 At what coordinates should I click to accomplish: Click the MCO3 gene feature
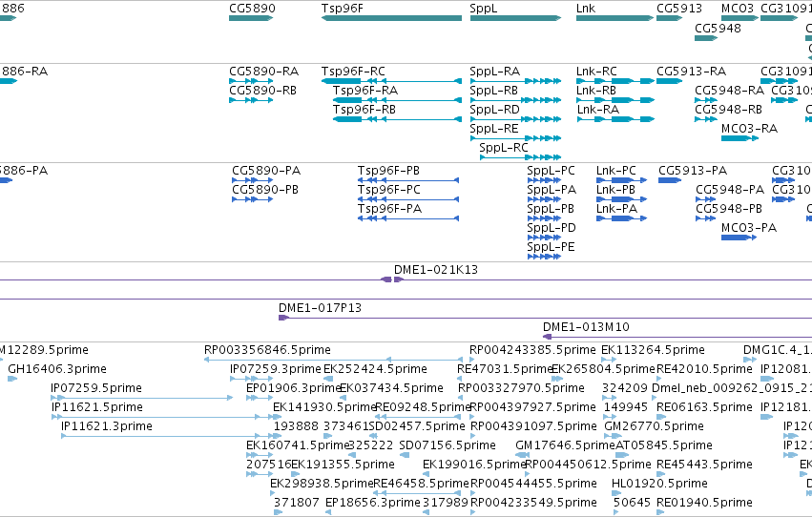pyautogui.click(x=739, y=18)
